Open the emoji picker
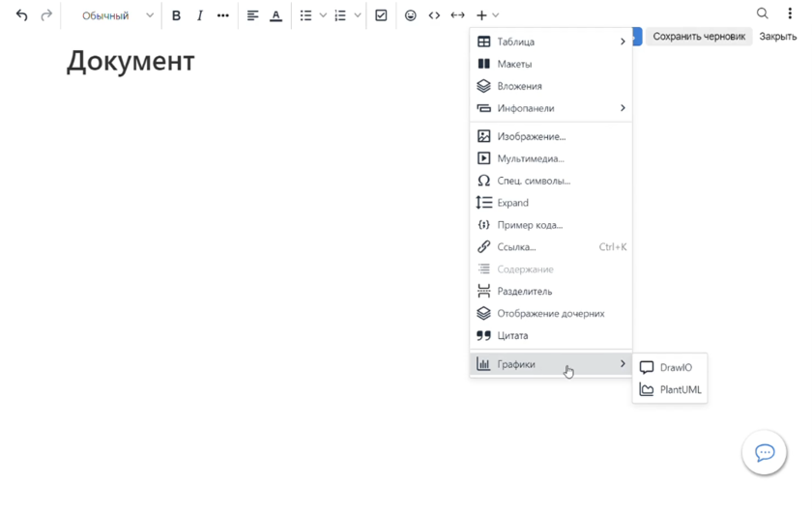 click(410, 15)
